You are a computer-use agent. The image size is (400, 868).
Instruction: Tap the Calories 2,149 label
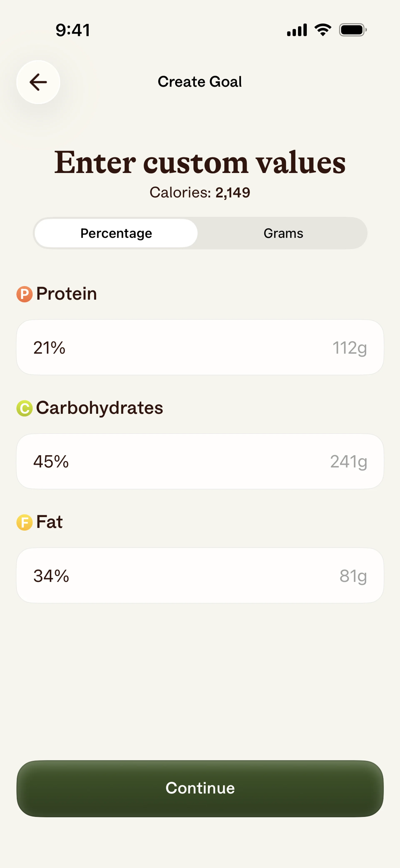click(200, 192)
